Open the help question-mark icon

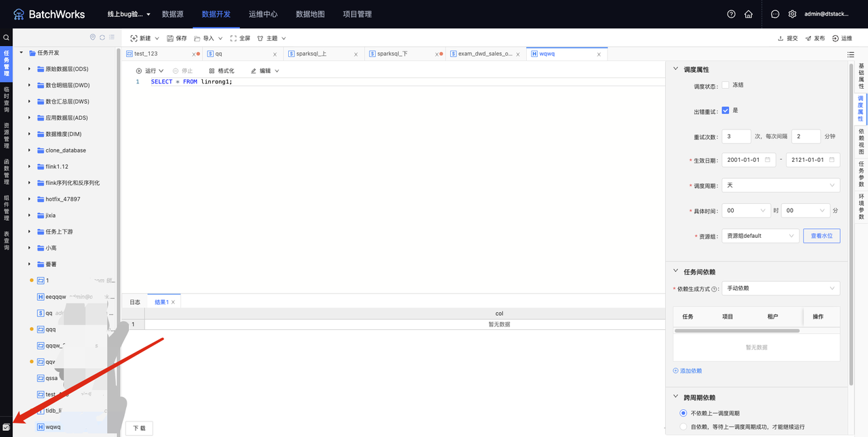tap(731, 14)
